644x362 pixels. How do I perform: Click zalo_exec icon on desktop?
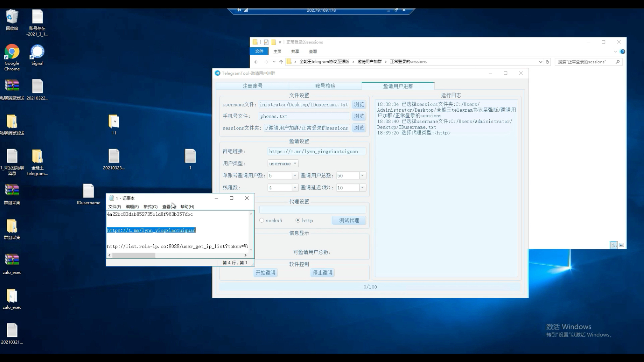(11, 261)
